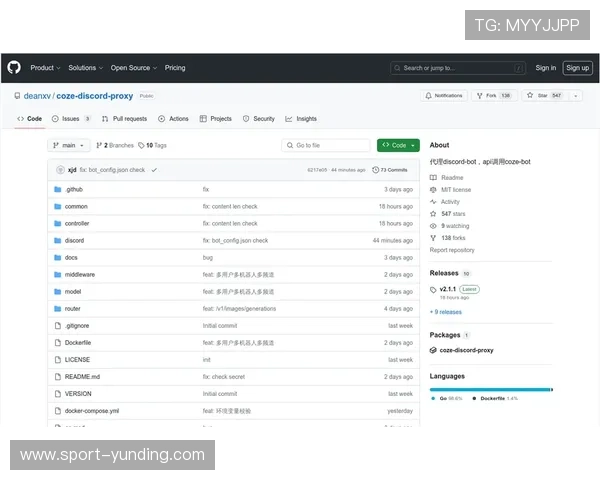Star the coze-discord-proxy repository
600x480 pixels.
pyautogui.click(x=545, y=95)
